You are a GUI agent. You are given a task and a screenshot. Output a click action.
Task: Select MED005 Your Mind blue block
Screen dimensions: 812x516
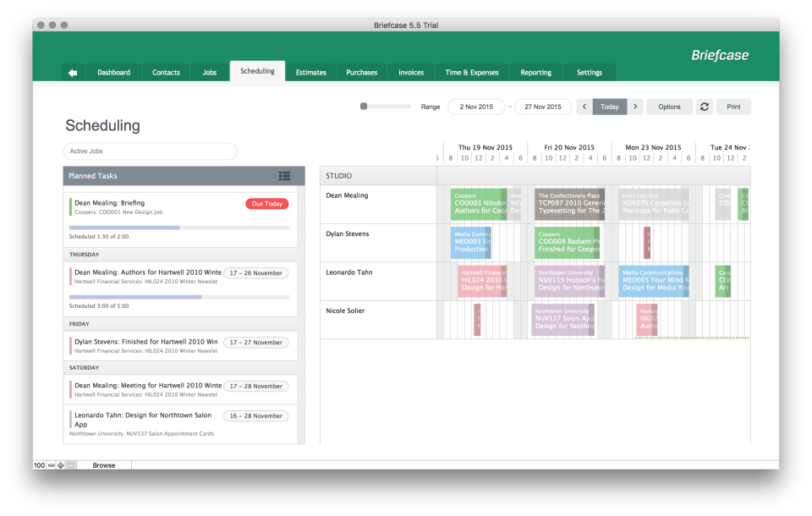(x=654, y=282)
